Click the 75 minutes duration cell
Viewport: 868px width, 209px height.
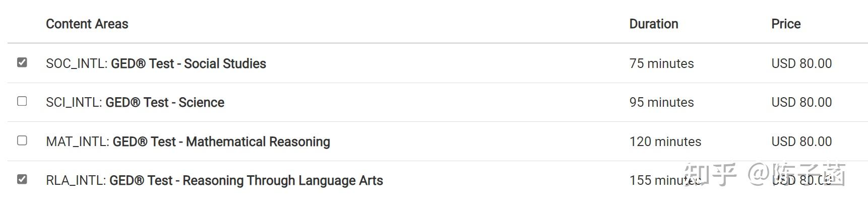click(661, 63)
